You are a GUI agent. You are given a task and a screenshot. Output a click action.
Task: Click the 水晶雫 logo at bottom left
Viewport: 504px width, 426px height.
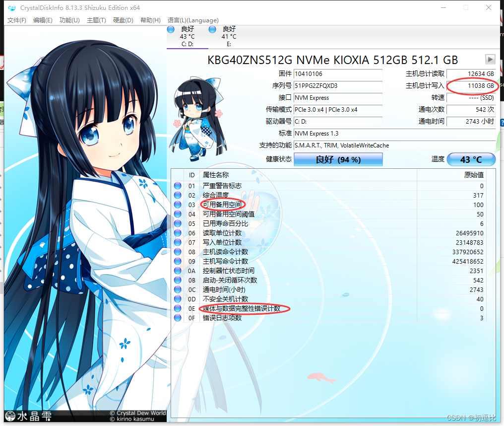[x=28, y=416]
